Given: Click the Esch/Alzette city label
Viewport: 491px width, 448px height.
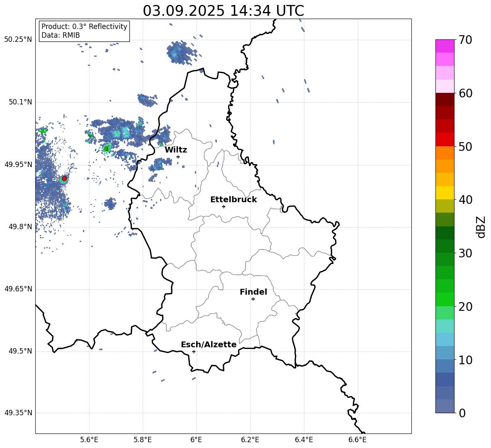Looking at the screenshot, I should click(x=209, y=344).
